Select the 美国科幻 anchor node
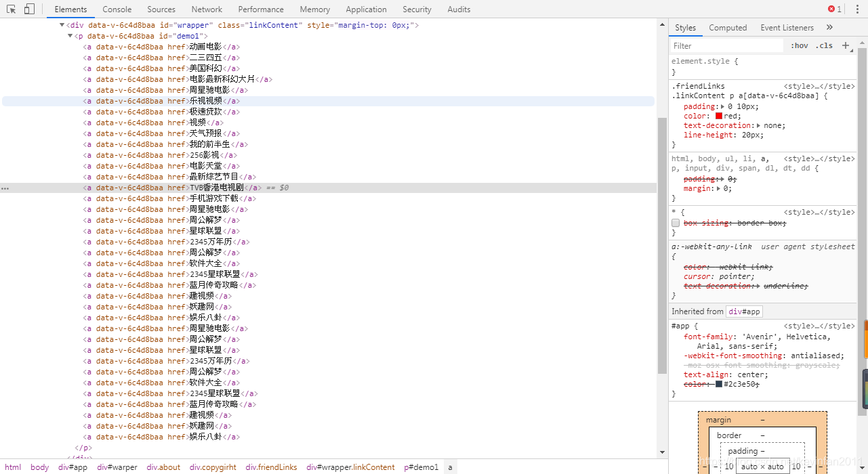 tap(161, 68)
